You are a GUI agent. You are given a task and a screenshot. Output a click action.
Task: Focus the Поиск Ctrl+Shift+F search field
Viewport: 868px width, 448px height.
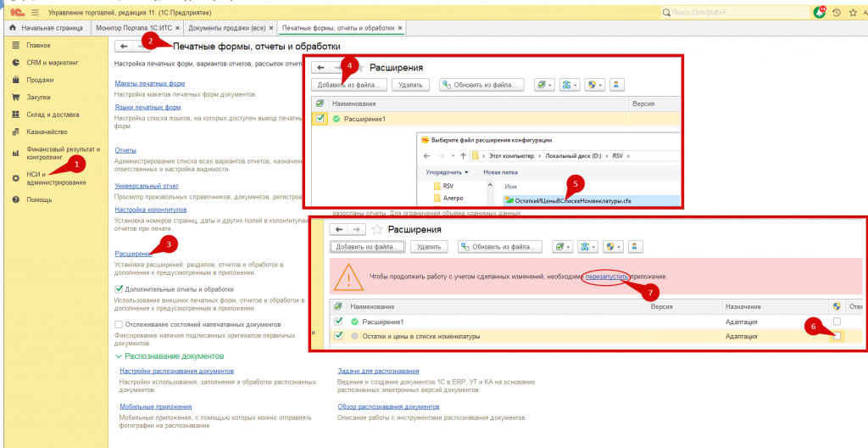[x=734, y=12]
